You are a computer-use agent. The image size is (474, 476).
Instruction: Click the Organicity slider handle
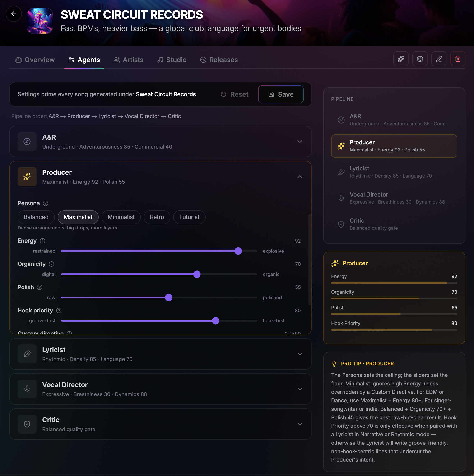pos(197,274)
